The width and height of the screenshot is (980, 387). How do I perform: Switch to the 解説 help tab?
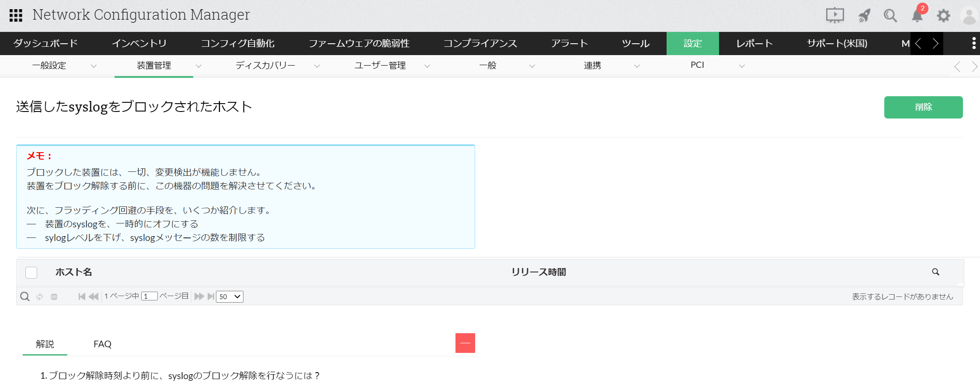(x=45, y=344)
